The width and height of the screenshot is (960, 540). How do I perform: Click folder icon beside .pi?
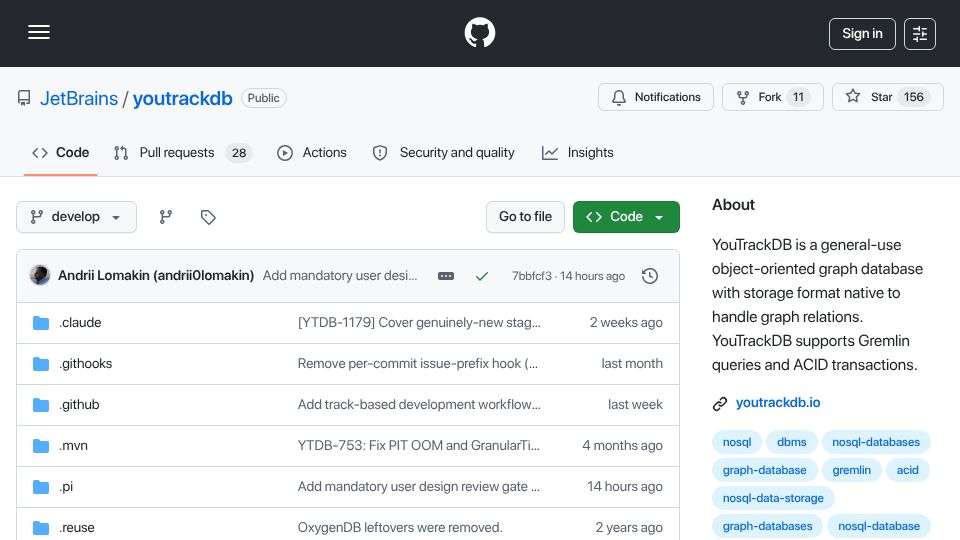(x=41, y=487)
